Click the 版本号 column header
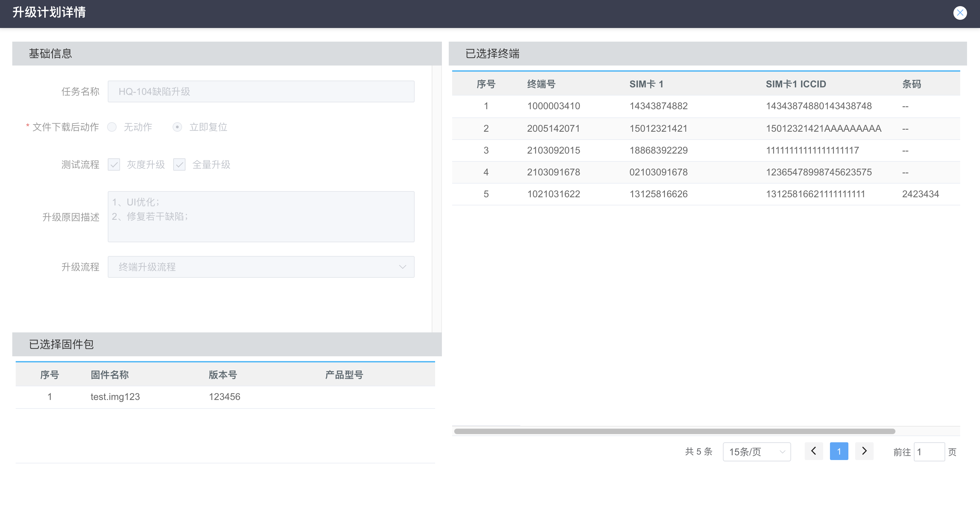Screen dimensions: 980x516 [x=223, y=375]
